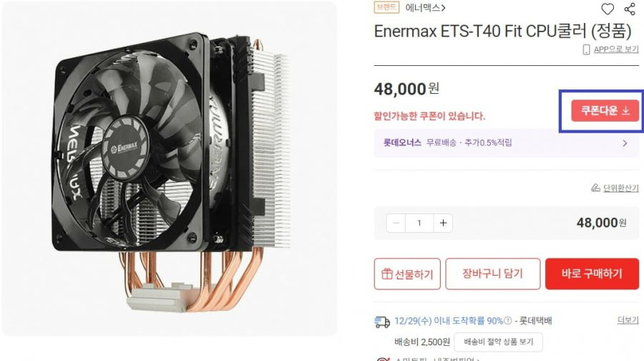Click the 배송비 절약 상품 보기 button
The width and height of the screenshot is (644, 361).
point(498,342)
